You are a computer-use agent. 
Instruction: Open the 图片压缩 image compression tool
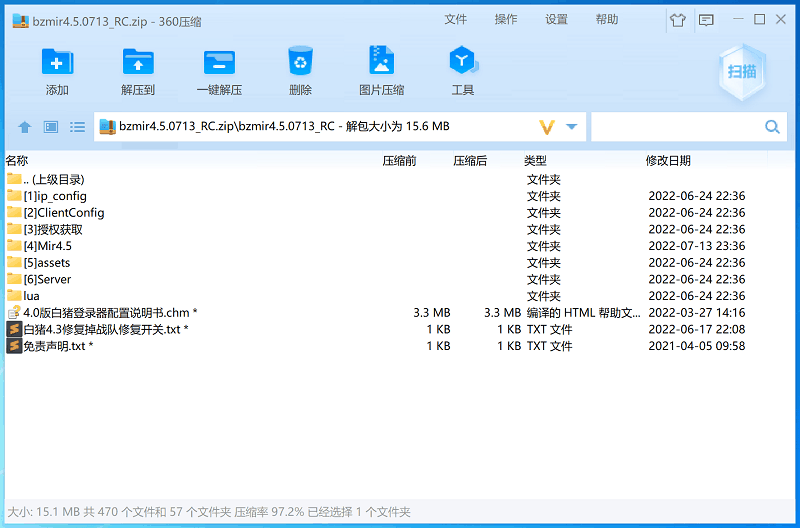coord(381,61)
